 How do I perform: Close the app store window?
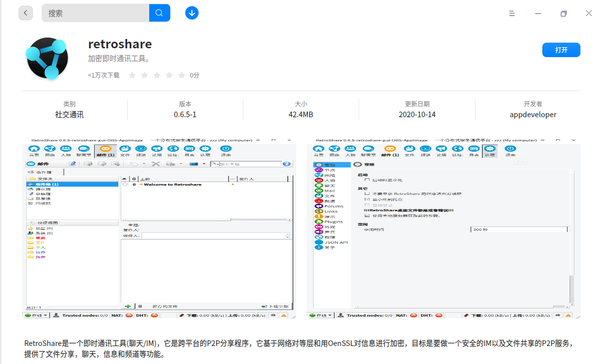coord(589,13)
